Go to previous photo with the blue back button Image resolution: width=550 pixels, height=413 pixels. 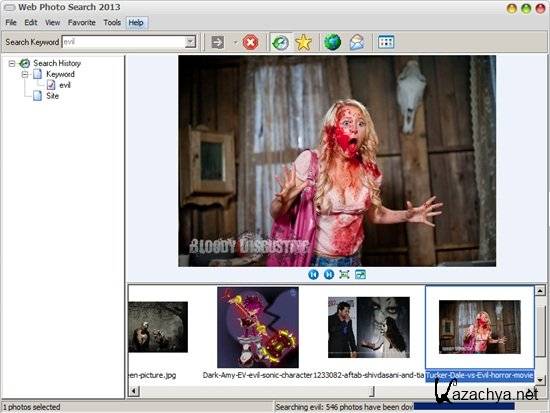pyautogui.click(x=313, y=274)
